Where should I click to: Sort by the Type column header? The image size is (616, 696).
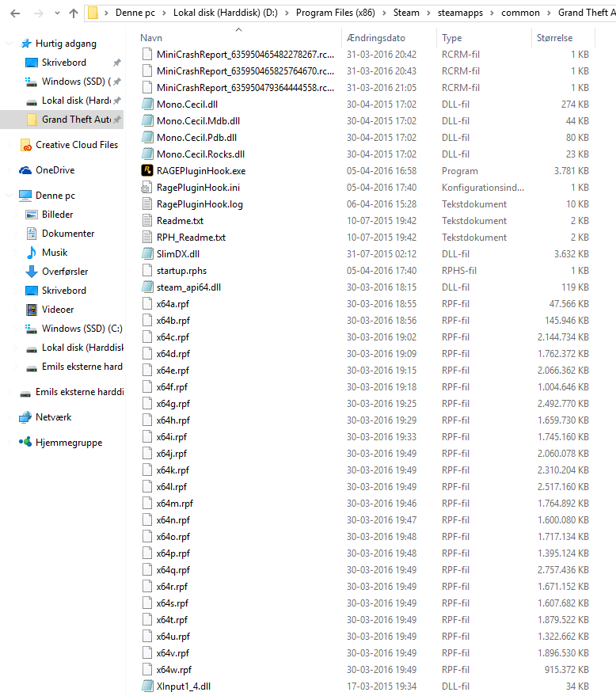pyautogui.click(x=452, y=38)
